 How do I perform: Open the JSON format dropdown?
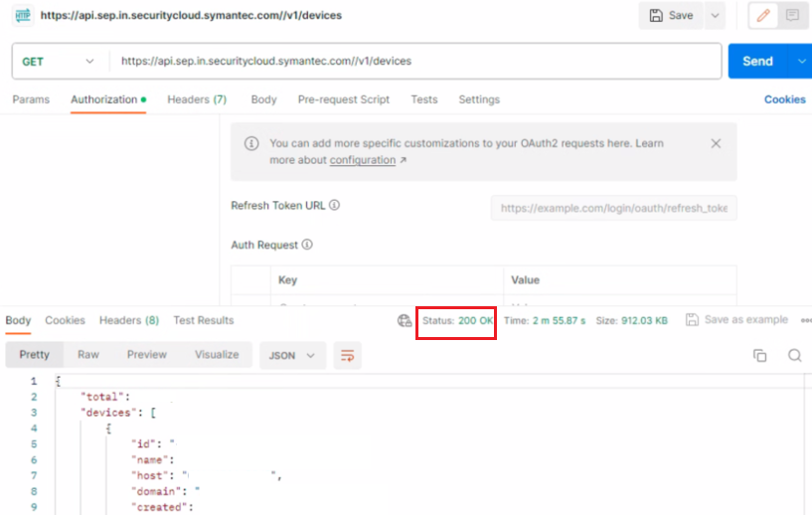pyautogui.click(x=292, y=355)
